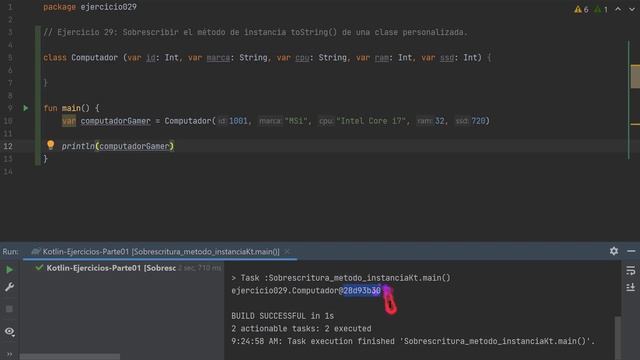The height and width of the screenshot is (360, 640).
Task: Click variable computadorGamer on line 10
Action: [116, 121]
